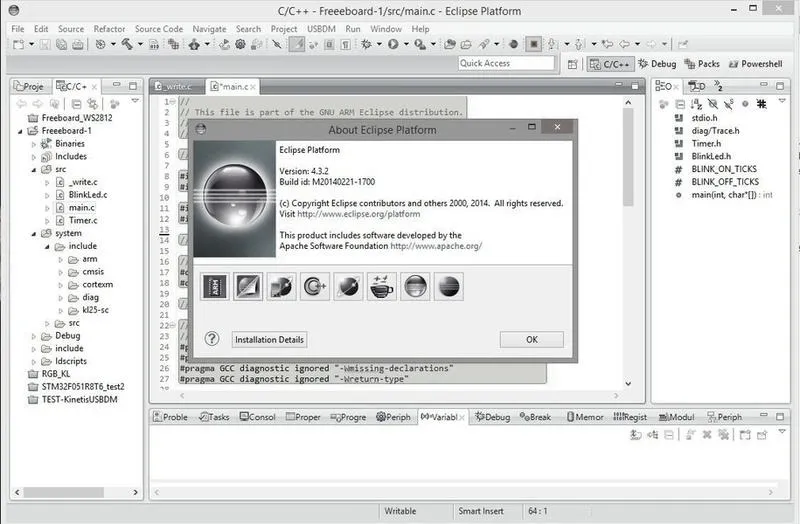Click the New file toolbar icon

(x=18, y=44)
